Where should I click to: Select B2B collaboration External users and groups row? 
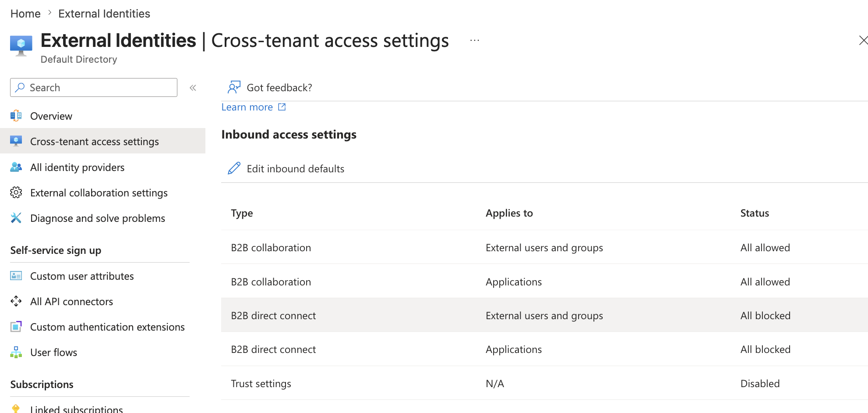tap(544, 247)
